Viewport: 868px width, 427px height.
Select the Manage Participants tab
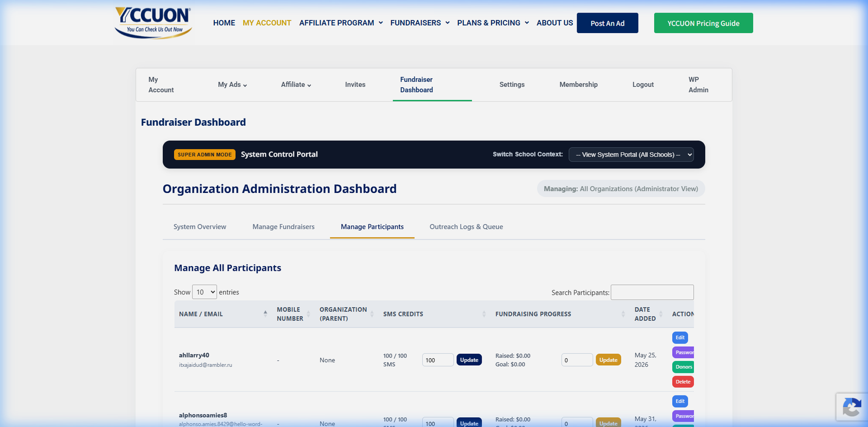[x=372, y=227]
